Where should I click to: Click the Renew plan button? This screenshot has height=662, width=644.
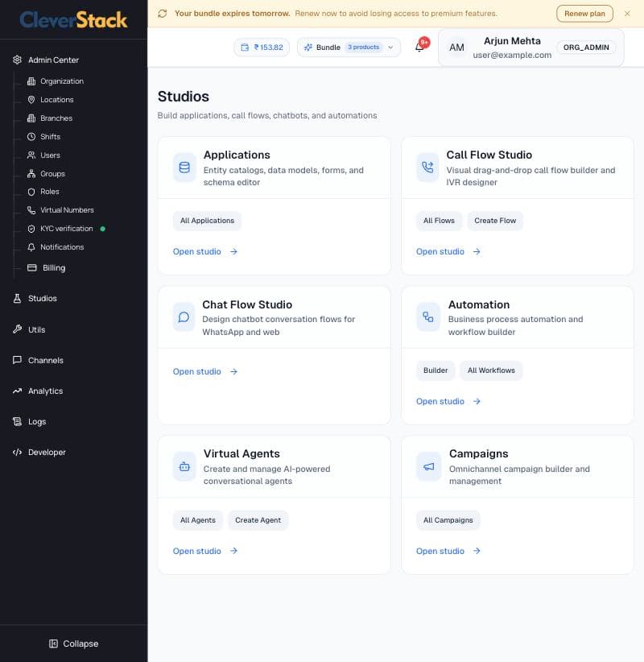[584, 14]
